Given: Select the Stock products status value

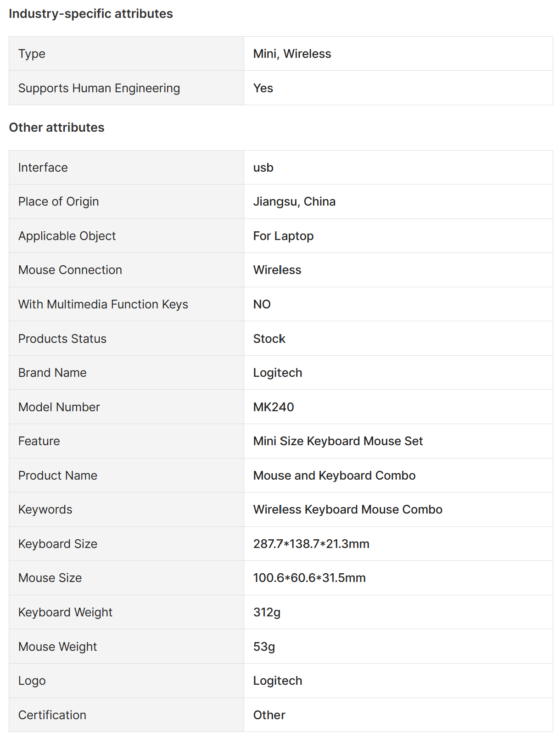Looking at the screenshot, I should 269,339.
